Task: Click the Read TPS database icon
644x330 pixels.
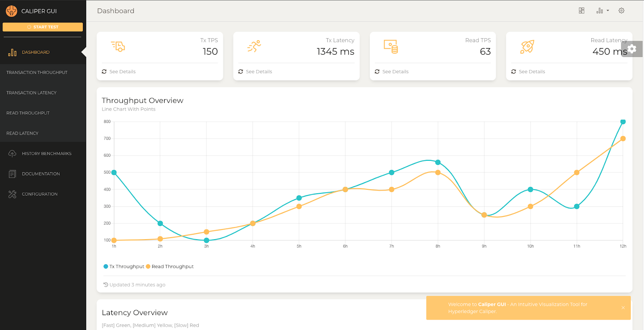Action: (x=391, y=47)
